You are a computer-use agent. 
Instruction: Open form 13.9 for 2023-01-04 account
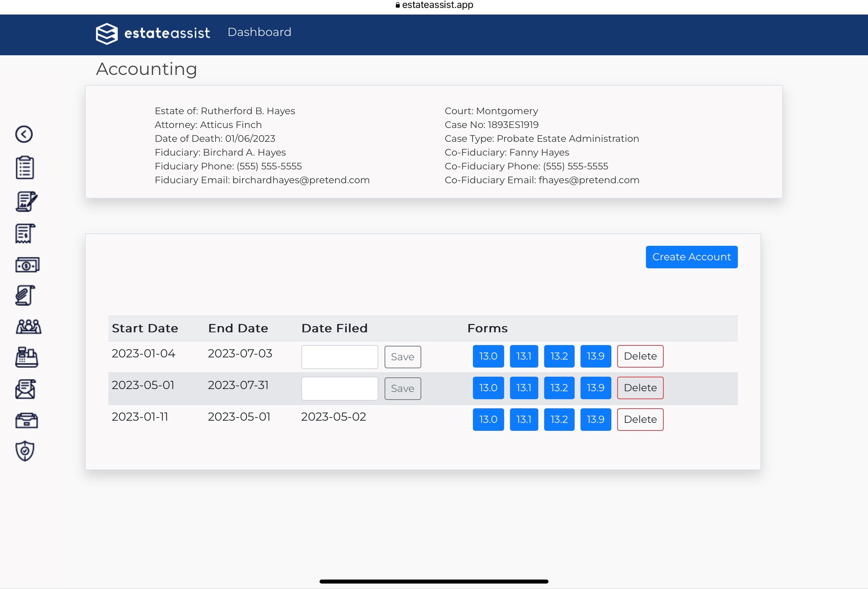[595, 356]
